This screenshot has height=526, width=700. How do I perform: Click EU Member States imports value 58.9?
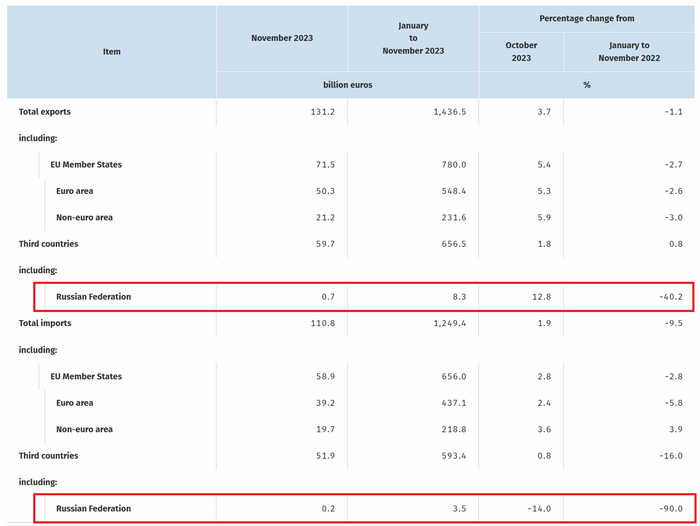(325, 376)
